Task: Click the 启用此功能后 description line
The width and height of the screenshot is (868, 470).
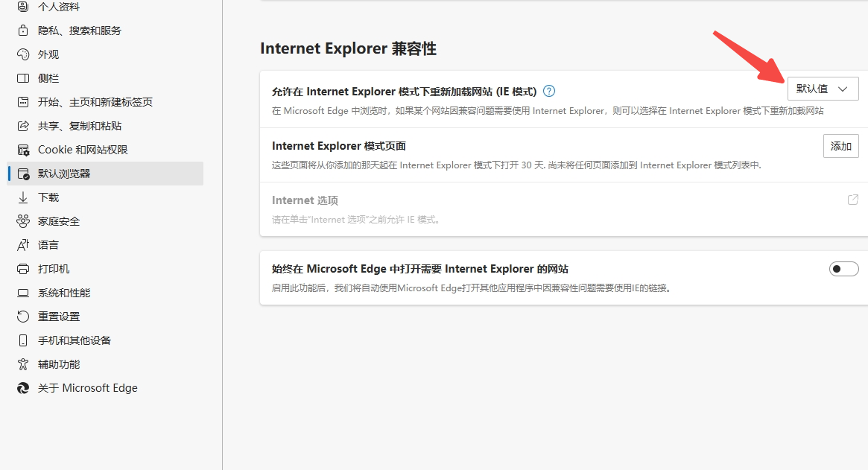Action: pos(472,288)
